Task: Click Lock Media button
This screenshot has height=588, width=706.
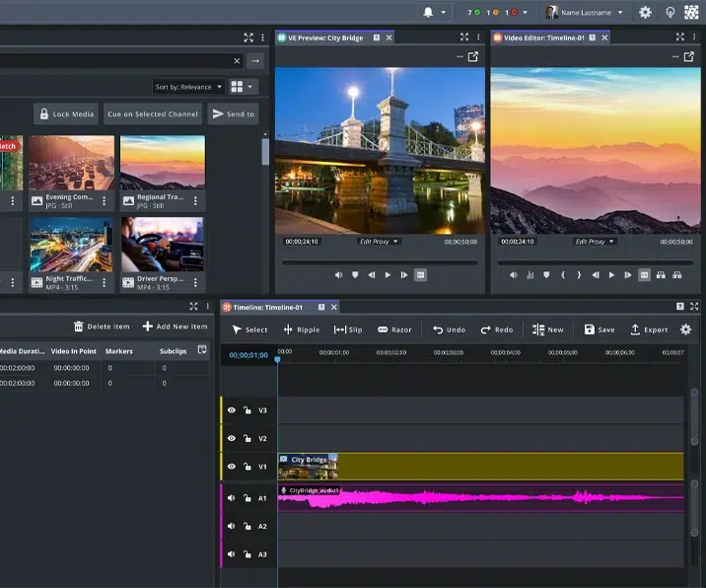Action: (x=67, y=114)
